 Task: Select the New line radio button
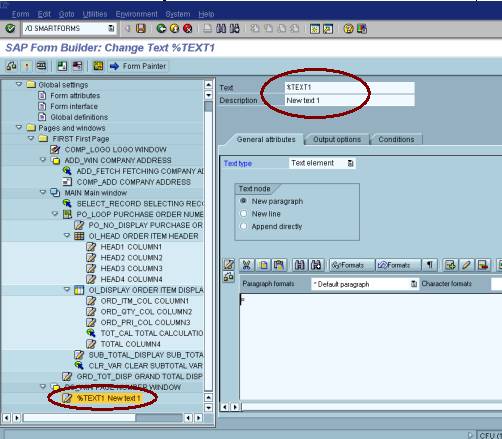244,213
